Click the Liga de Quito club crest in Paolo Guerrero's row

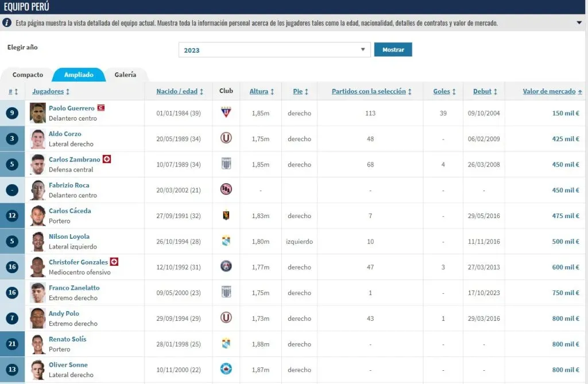coord(226,113)
